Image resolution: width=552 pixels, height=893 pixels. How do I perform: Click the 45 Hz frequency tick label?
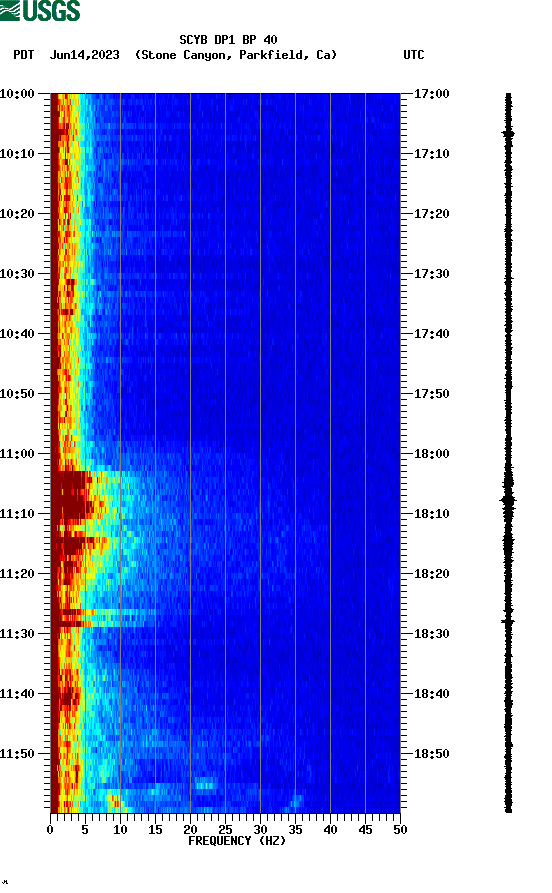(x=365, y=830)
